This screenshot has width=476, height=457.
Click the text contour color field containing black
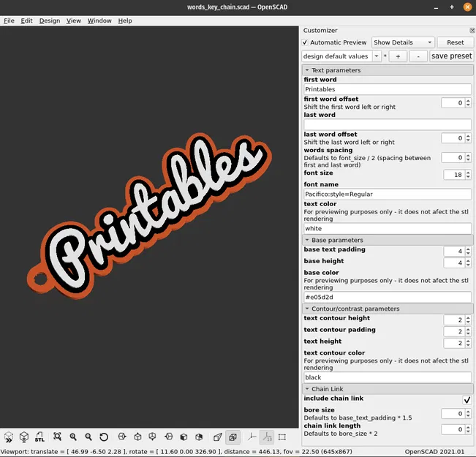coord(388,377)
